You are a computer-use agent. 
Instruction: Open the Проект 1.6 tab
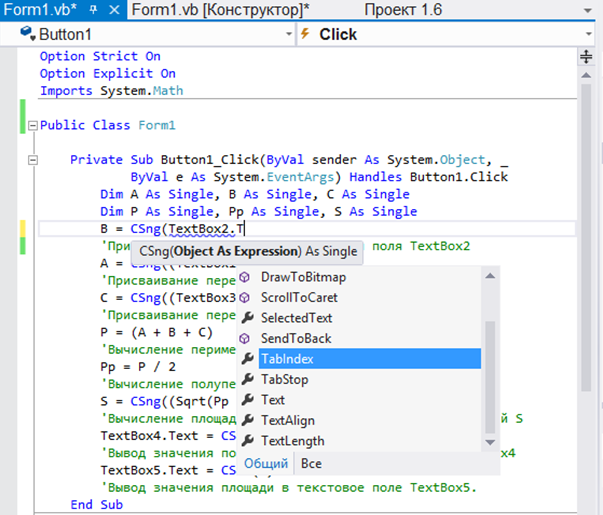tap(403, 10)
